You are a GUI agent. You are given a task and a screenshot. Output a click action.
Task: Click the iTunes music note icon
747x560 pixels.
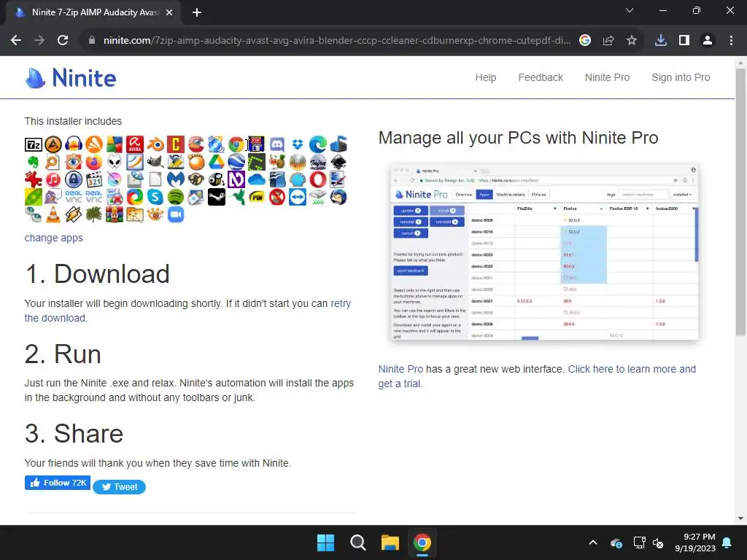pyautogui.click(x=53, y=179)
